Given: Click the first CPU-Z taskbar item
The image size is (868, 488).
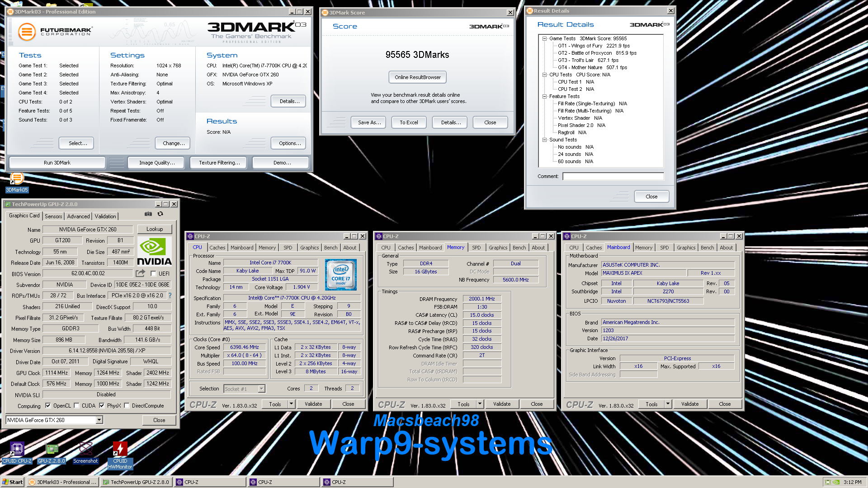Looking at the screenshot, I should tap(210, 482).
